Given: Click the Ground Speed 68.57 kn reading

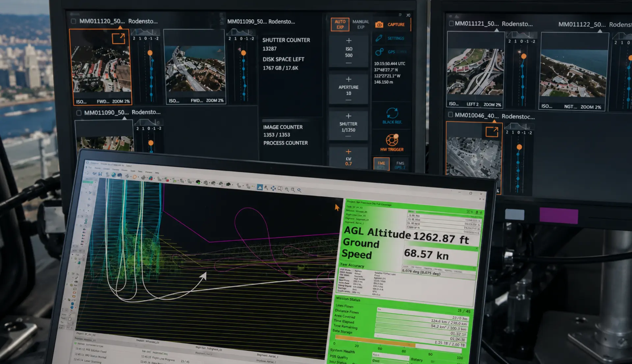Looking at the screenshot, I should coord(426,254).
